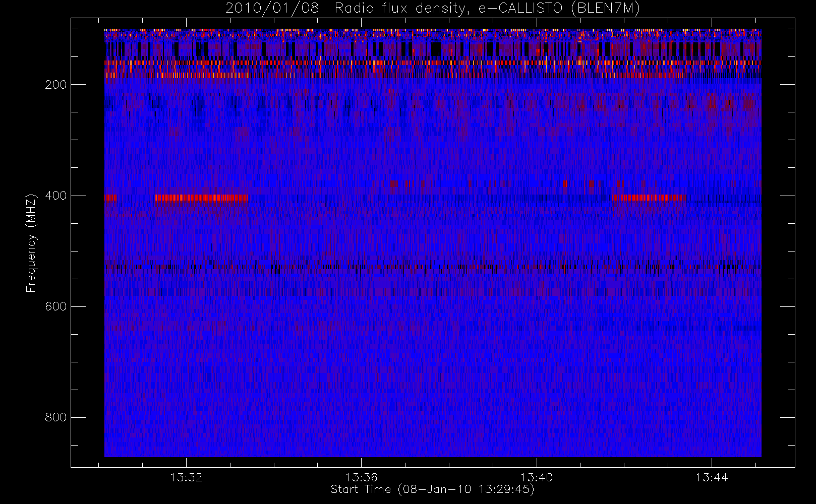The image size is (816, 504).
Task: Click the 800 frequency tick label
Action: tap(55, 417)
